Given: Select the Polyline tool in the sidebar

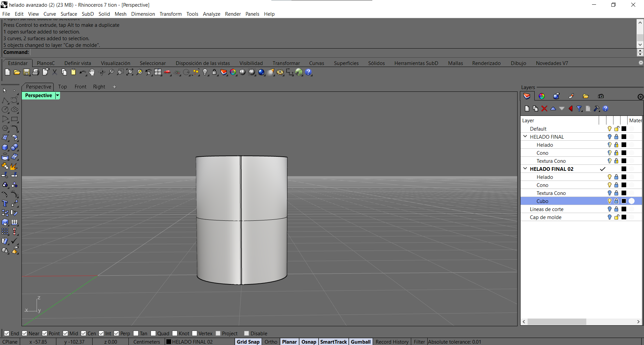Looking at the screenshot, I should 5,100.
